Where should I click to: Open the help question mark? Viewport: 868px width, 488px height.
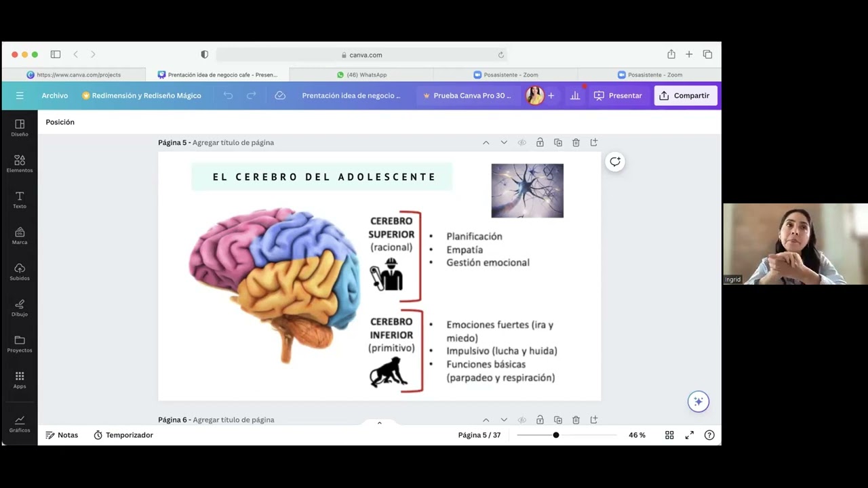point(709,435)
